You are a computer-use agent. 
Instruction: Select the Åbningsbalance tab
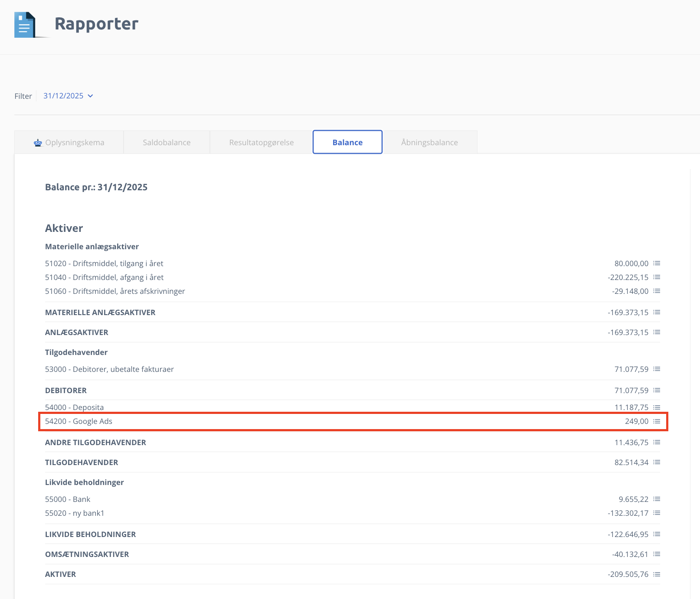[x=429, y=143]
